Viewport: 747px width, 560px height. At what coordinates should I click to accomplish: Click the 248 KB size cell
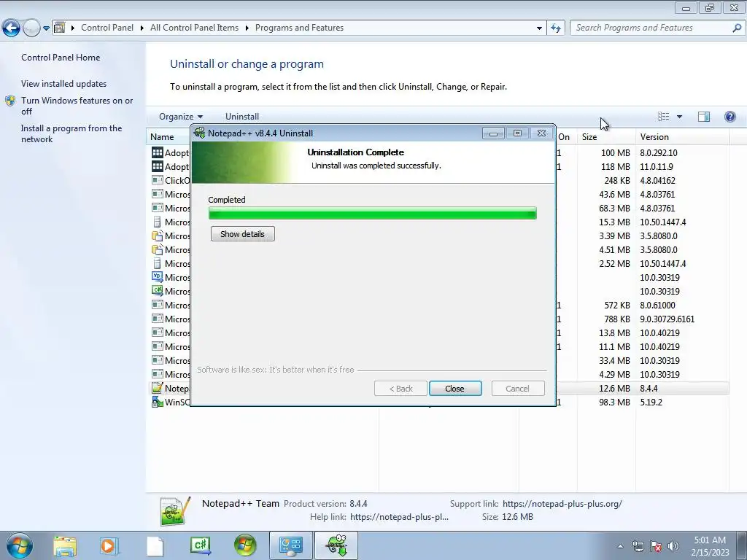click(617, 181)
